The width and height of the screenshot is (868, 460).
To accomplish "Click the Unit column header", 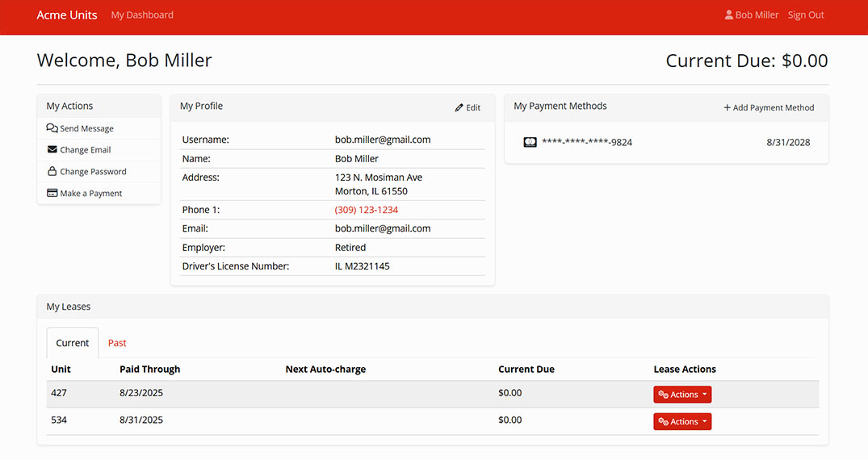I will [61, 370].
